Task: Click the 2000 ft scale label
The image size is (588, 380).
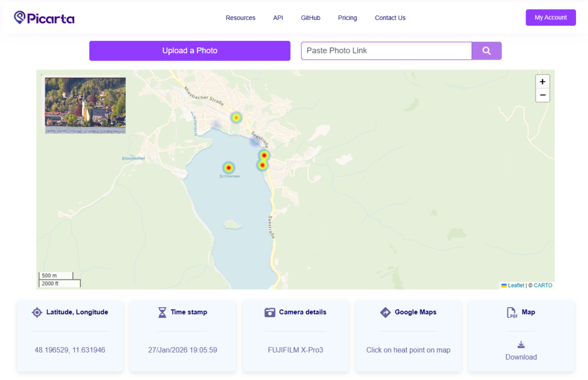Action: [50, 284]
